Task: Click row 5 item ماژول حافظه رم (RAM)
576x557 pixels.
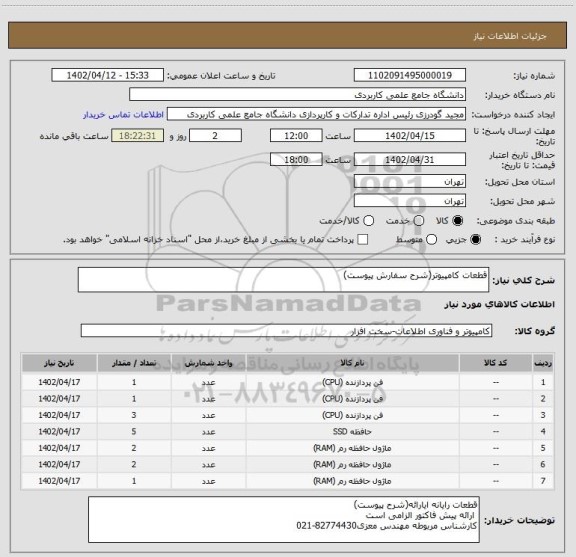Action: click(x=352, y=448)
